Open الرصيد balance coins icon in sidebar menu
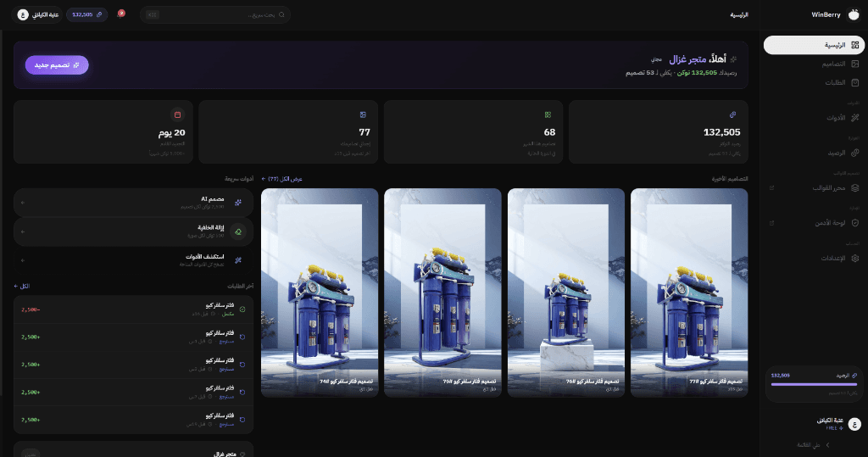Viewport: 868px width, 457px height. [x=854, y=153]
